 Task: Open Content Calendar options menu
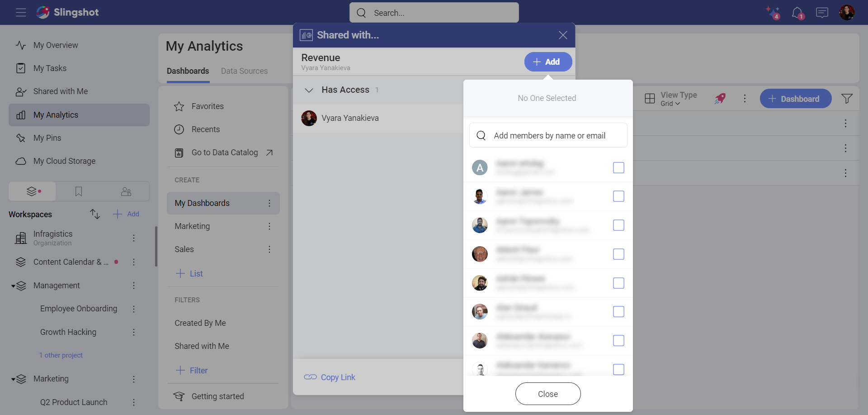click(x=134, y=262)
